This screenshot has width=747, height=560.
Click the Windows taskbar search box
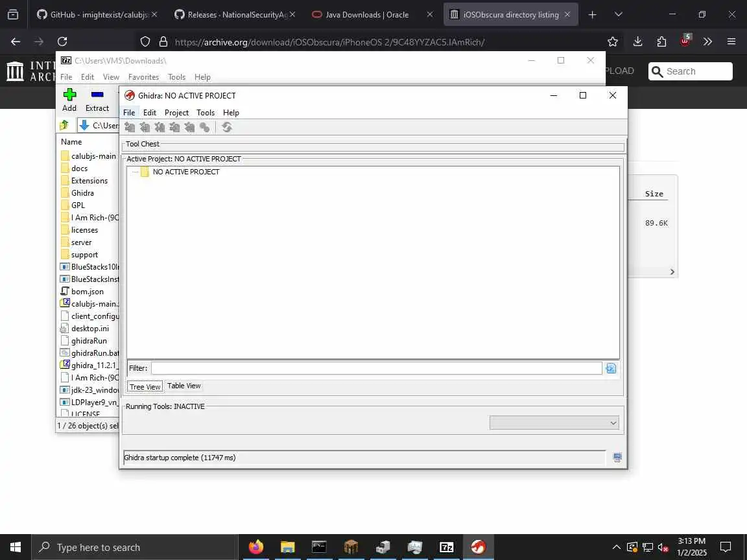tap(135, 547)
